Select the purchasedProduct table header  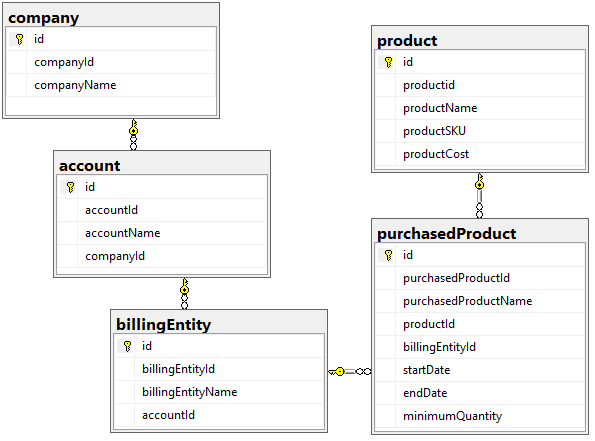480,232
